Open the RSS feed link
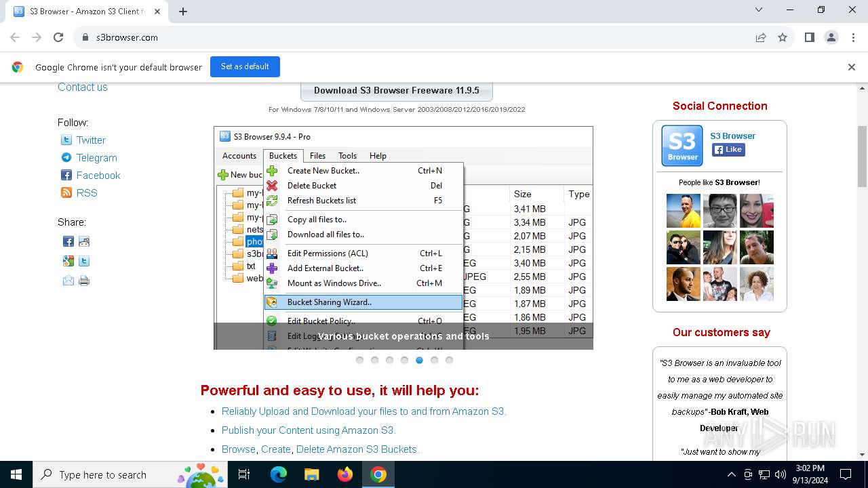 pyautogui.click(x=87, y=192)
